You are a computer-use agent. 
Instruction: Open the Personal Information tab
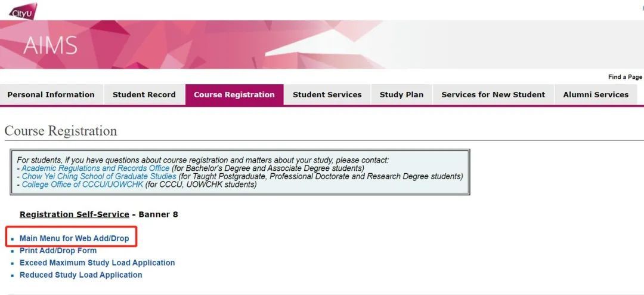pos(51,94)
